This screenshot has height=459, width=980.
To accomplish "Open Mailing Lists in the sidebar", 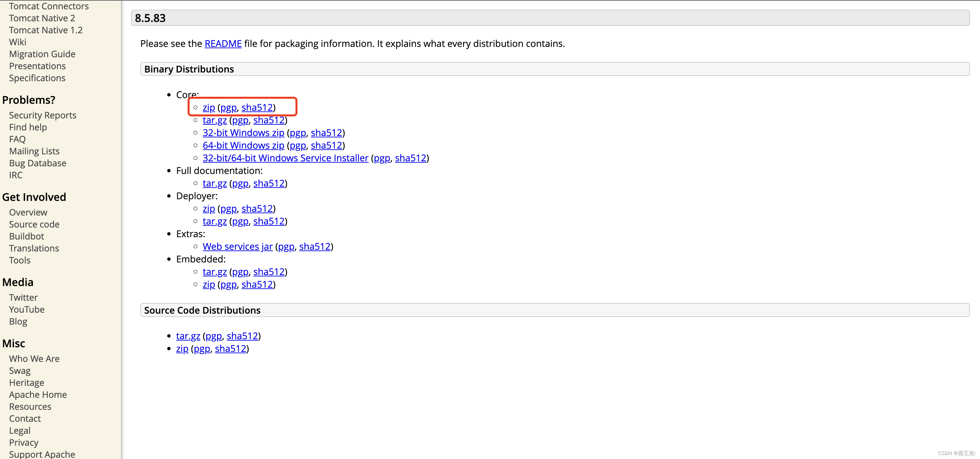I will pyautogui.click(x=34, y=151).
